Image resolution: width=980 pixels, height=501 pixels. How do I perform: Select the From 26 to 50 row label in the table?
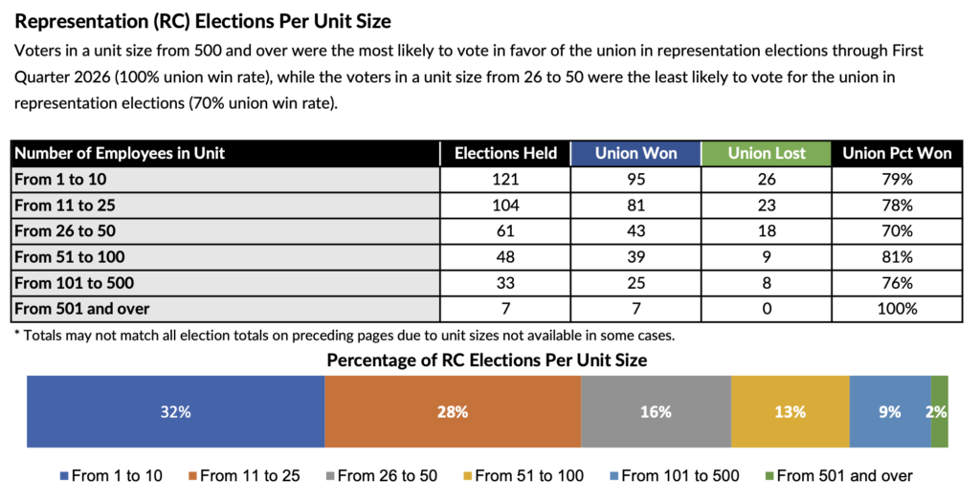pos(63,230)
